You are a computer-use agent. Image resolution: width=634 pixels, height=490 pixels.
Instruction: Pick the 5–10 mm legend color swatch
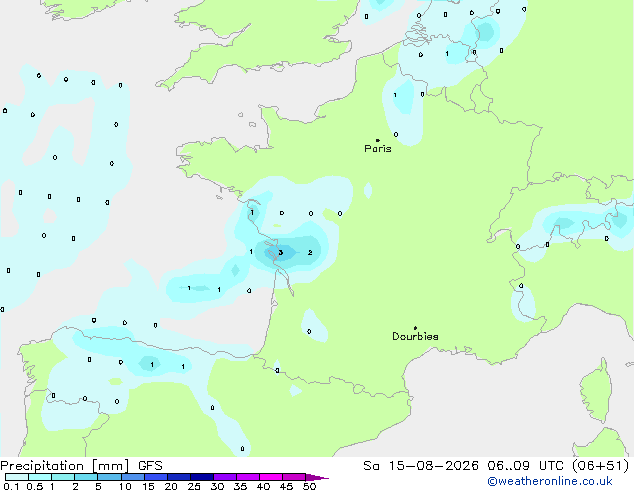(x=109, y=477)
